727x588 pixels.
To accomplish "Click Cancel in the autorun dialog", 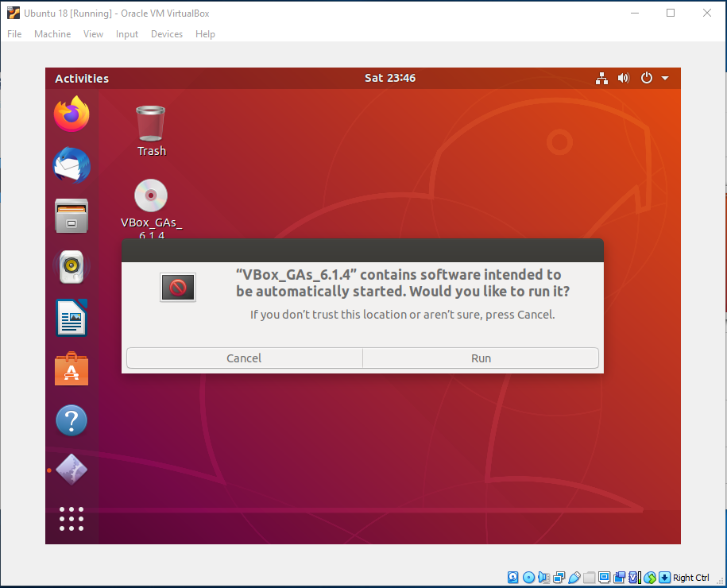I will point(245,358).
